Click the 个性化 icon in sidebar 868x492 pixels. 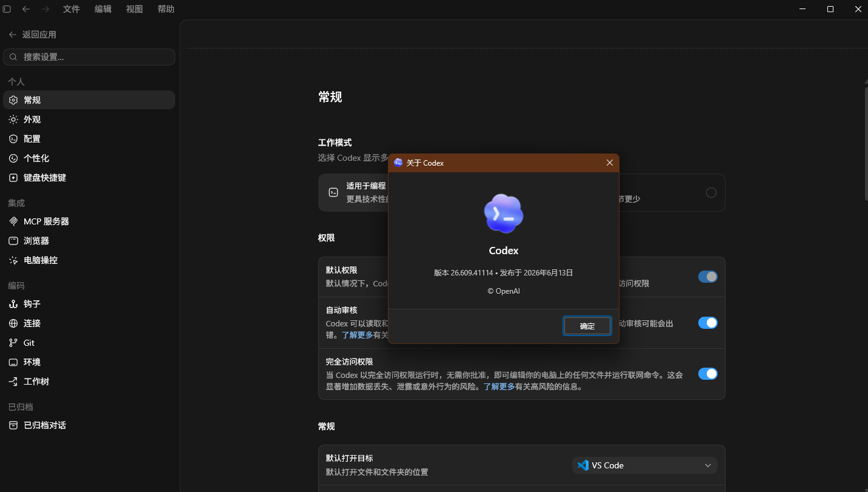tap(13, 158)
